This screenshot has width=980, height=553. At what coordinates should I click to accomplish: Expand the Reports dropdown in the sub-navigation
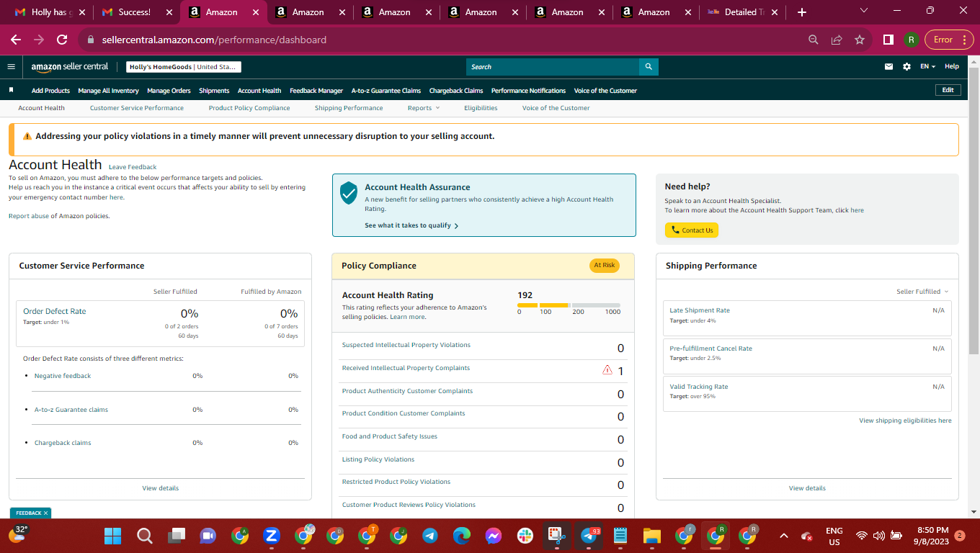(x=423, y=108)
